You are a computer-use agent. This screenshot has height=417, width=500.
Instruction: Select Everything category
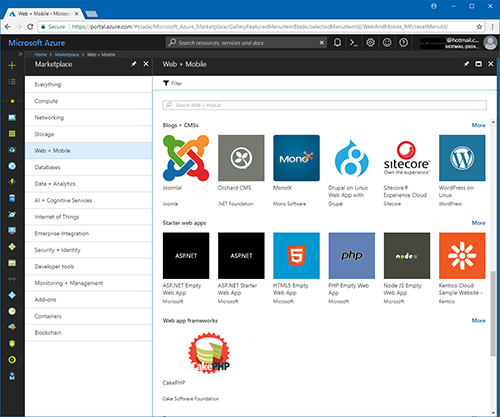89,85
